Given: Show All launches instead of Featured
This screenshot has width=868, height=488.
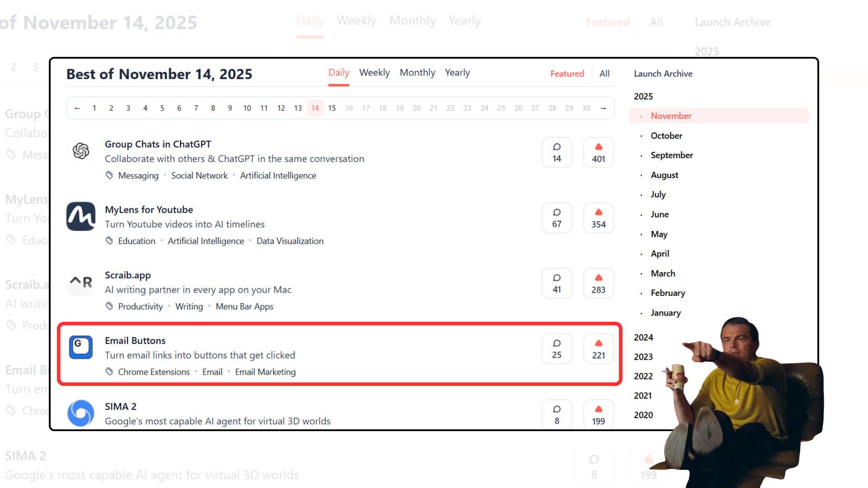Looking at the screenshot, I should pos(604,74).
